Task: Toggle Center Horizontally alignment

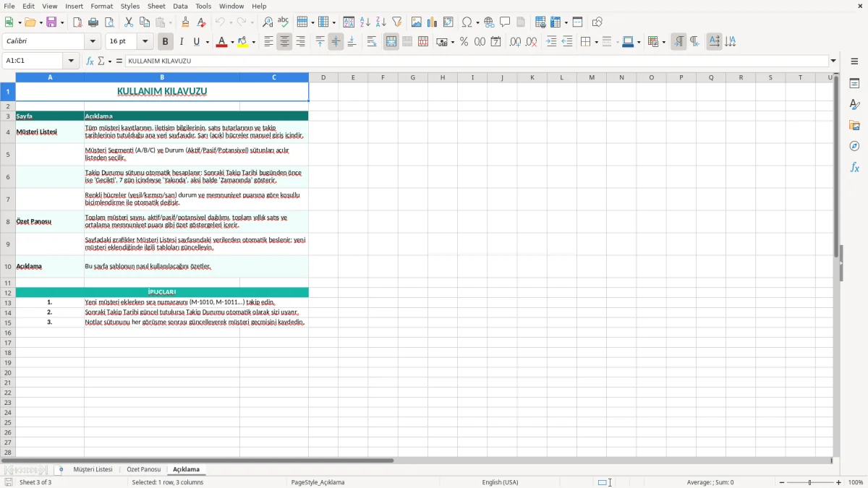Action: coord(284,42)
